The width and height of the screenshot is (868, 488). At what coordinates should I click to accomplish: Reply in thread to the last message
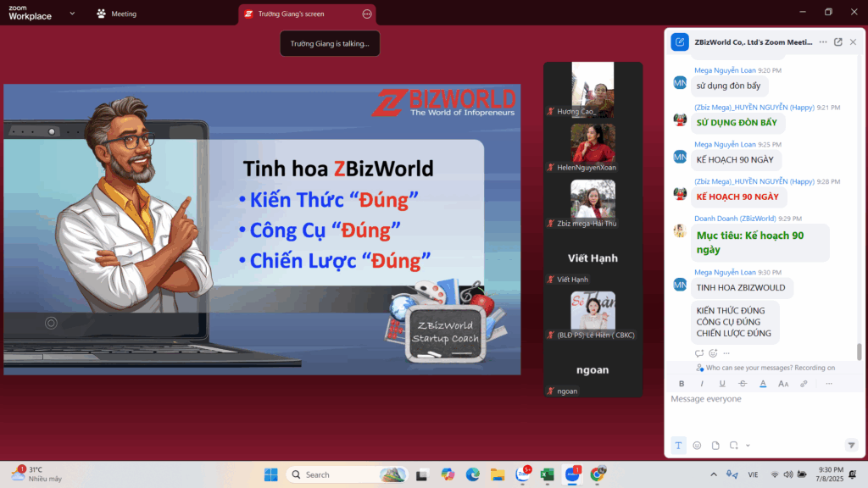click(699, 353)
